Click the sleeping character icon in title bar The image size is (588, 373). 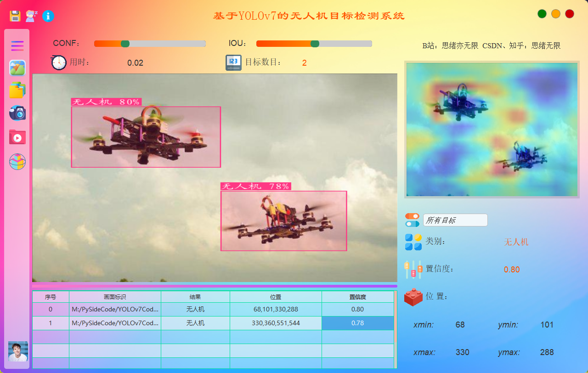31,16
